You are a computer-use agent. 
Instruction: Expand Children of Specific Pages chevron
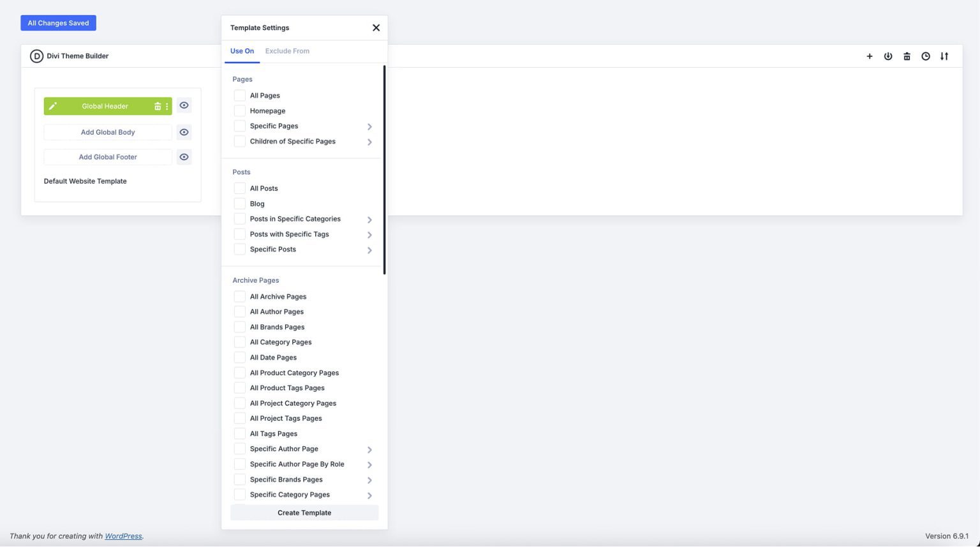point(369,142)
